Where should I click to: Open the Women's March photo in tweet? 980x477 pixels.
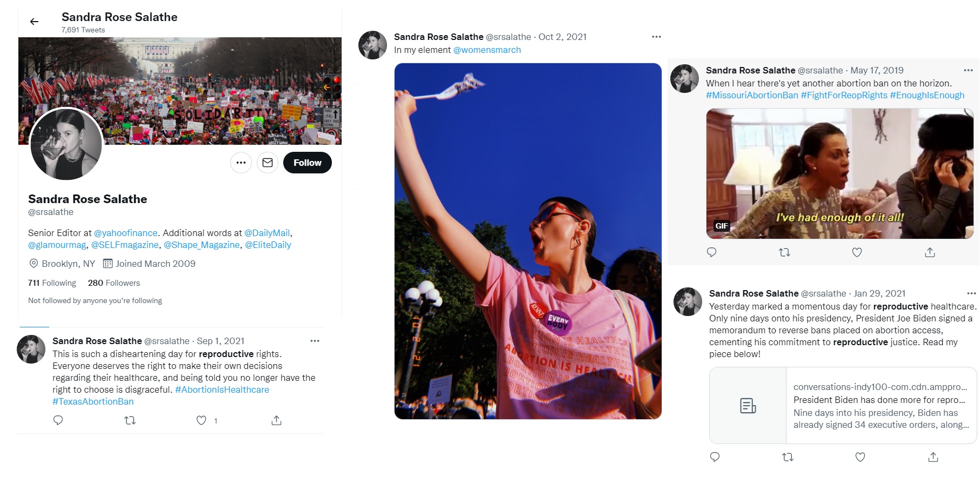(x=528, y=241)
